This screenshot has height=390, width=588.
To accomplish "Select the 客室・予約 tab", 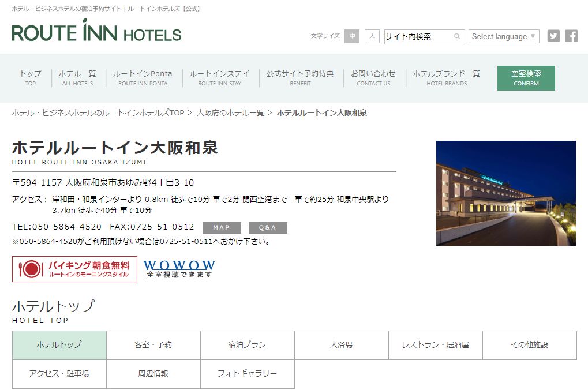I will tap(153, 345).
